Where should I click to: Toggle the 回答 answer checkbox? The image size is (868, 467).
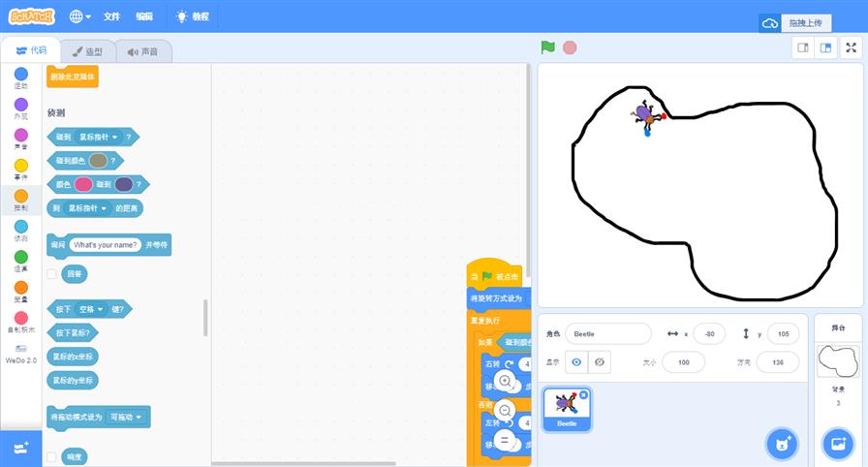pos(51,274)
